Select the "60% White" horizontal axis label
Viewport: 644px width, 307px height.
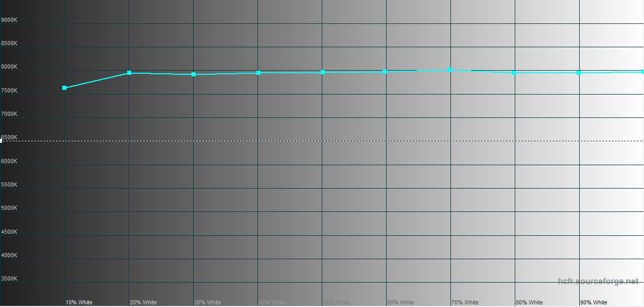point(401,302)
